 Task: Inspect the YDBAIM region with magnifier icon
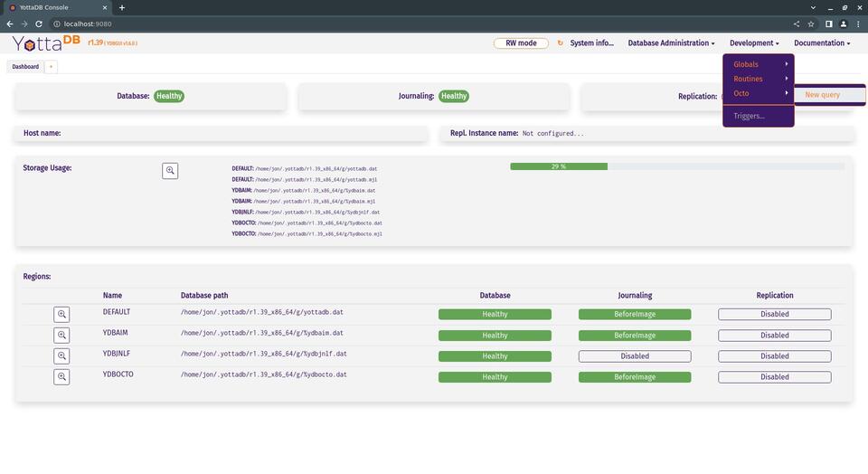tap(61, 335)
